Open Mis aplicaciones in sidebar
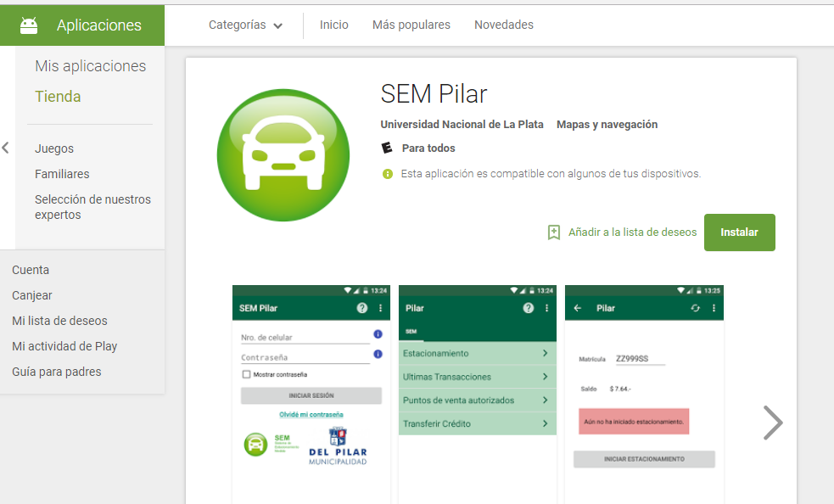834x504 pixels. (90, 66)
